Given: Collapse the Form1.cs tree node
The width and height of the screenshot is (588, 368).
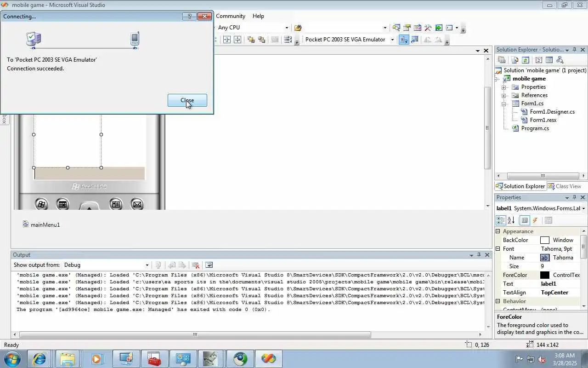Looking at the screenshot, I should (504, 103).
